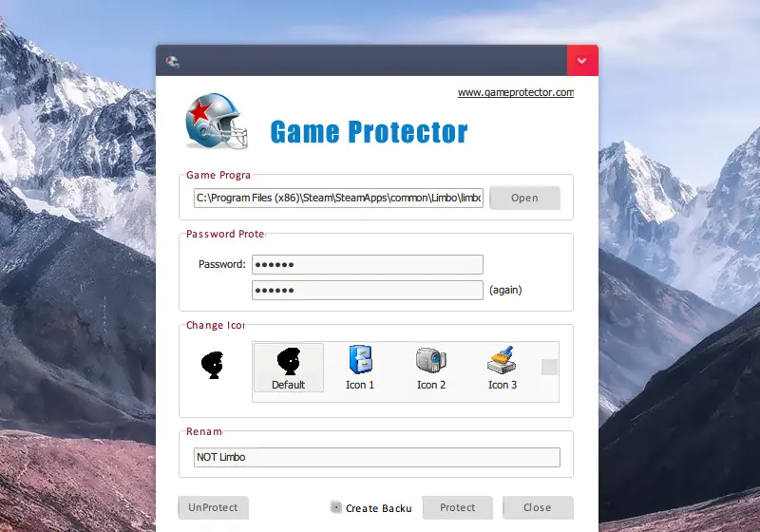Choose the file cabinet Icon 1

pos(360,368)
